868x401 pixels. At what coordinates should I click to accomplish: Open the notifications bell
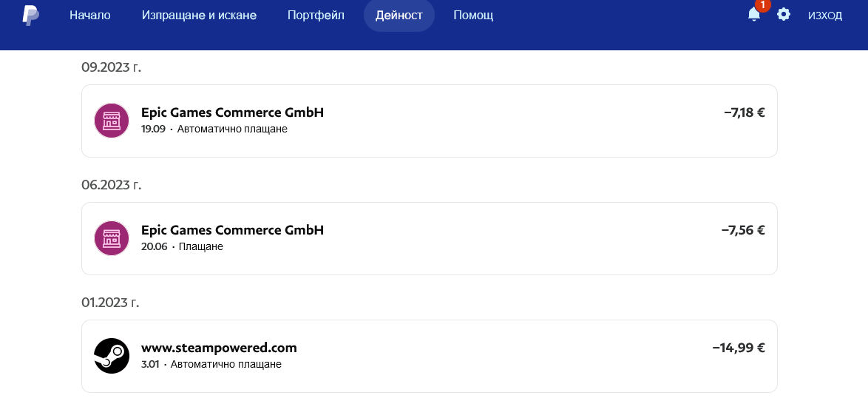(754, 14)
